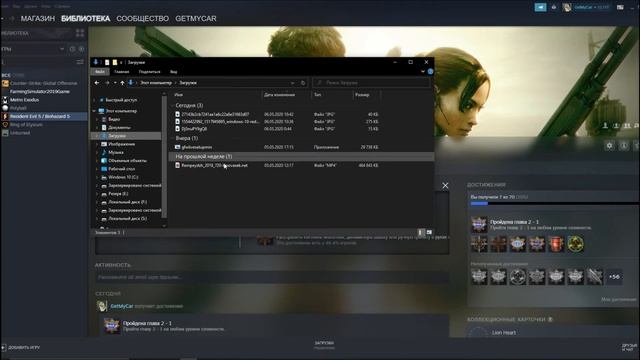Click the activity comment input field

(x=272, y=277)
